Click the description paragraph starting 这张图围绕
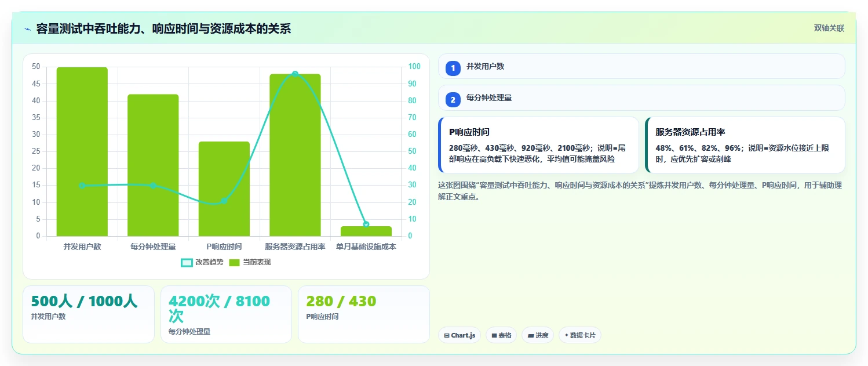Screen dimensions: 868x366 [640, 191]
